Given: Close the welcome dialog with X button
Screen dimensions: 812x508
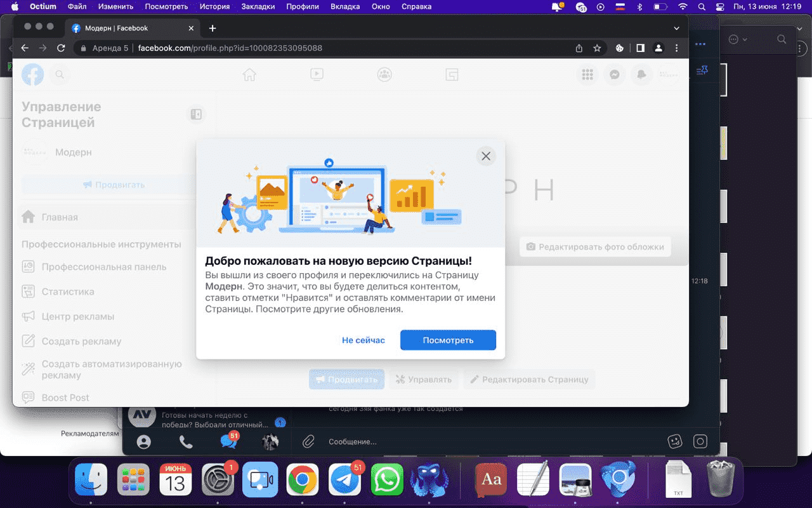Looking at the screenshot, I should point(486,156).
